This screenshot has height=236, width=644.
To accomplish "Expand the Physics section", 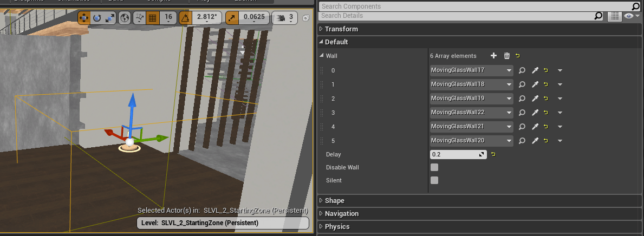I will (337, 226).
